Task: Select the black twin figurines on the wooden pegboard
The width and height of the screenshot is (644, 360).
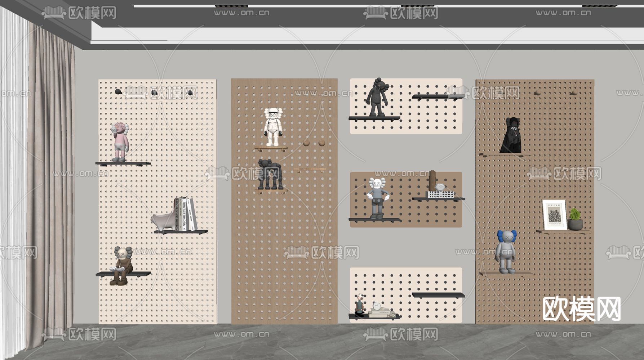Action: [x=270, y=174]
